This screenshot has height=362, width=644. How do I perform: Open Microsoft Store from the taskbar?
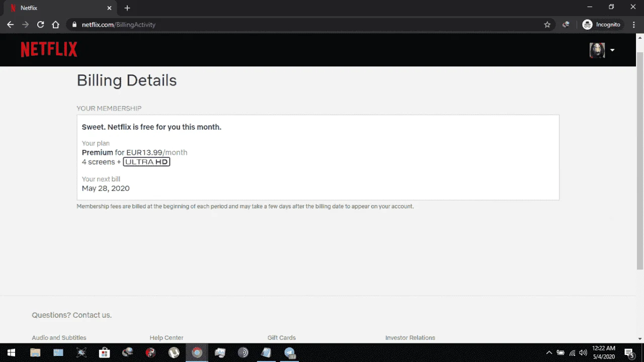[104, 352]
